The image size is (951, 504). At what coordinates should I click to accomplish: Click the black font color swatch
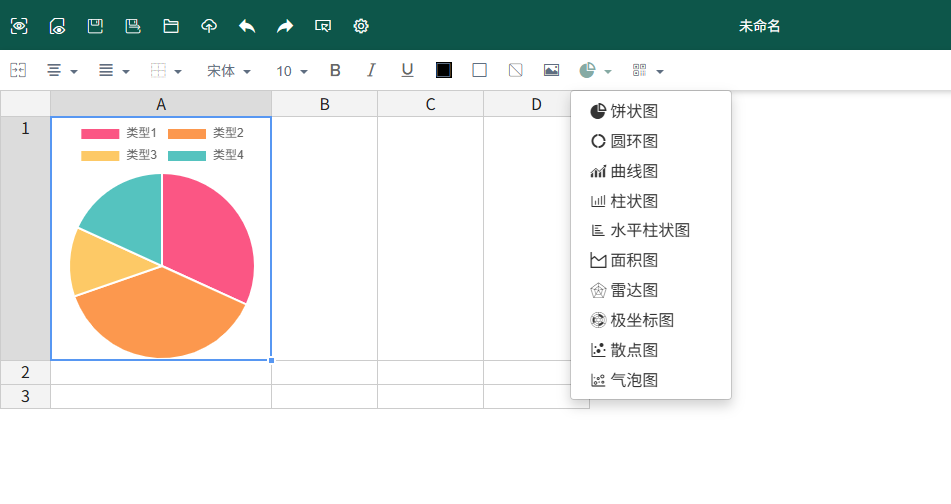(x=444, y=71)
